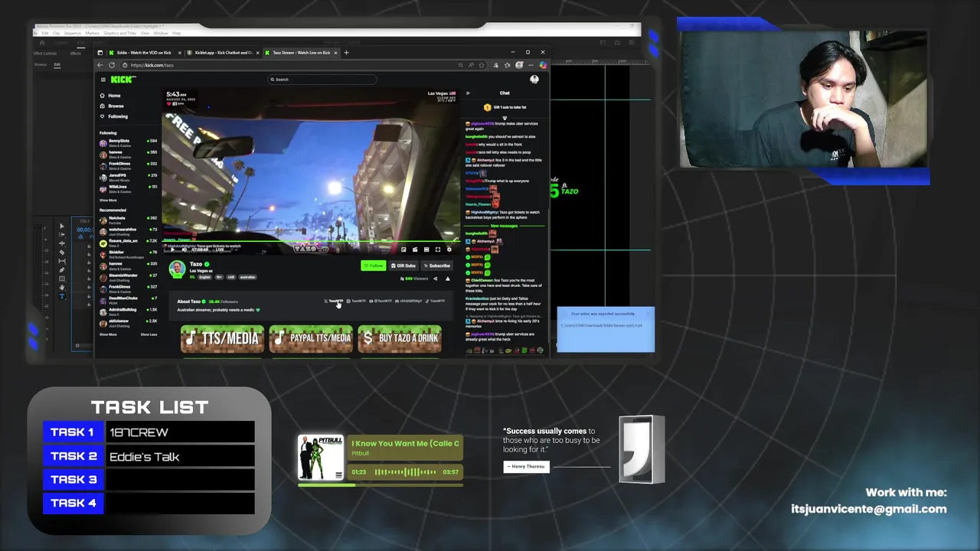The height and width of the screenshot is (551, 980).
Task: Collapse the chat panel using arrow icon
Action: (x=468, y=93)
